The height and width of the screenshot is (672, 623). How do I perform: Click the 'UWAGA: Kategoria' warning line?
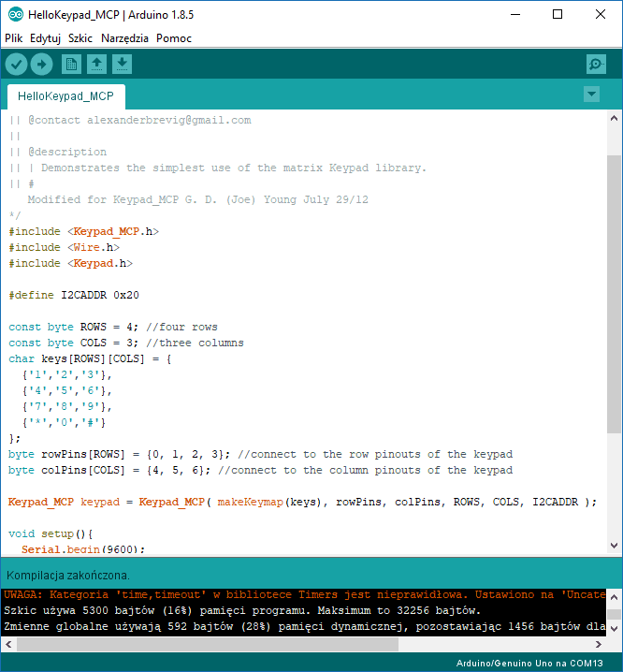click(x=305, y=594)
